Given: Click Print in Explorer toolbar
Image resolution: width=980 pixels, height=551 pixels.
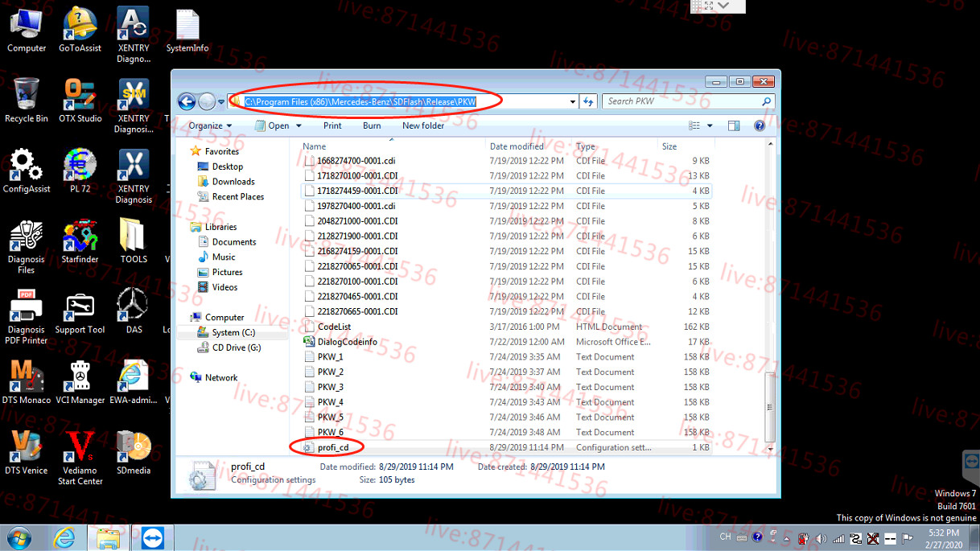Looking at the screenshot, I should click(x=332, y=125).
